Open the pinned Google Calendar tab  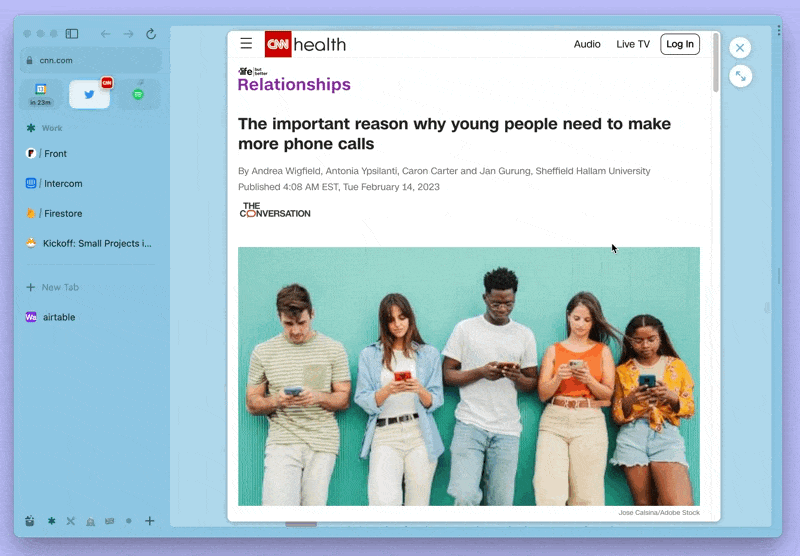click(41, 94)
